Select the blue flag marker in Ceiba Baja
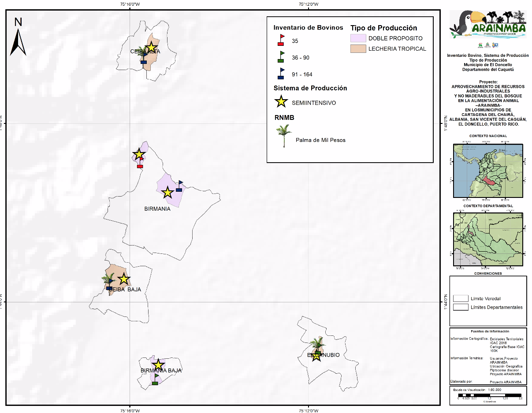Screen dimensions: 532x413 109,285
